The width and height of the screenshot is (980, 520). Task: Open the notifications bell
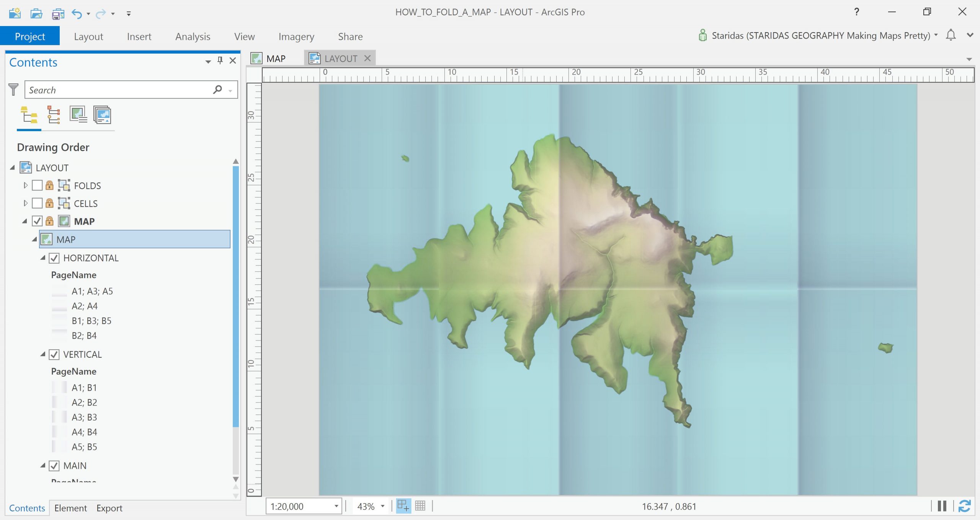(951, 35)
